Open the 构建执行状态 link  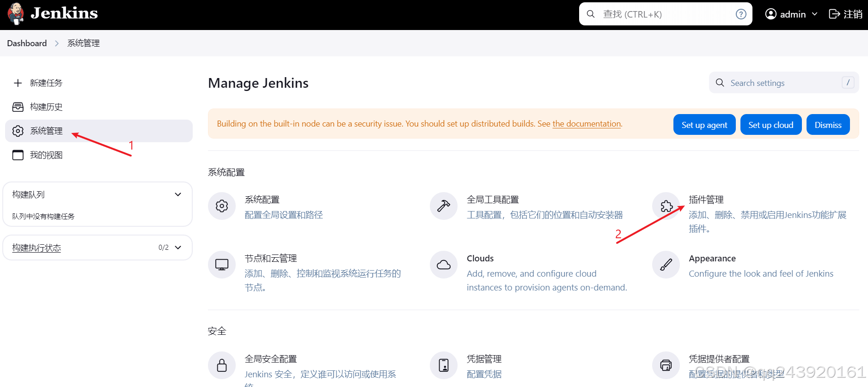pyautogui.click(x=37, y=248)
